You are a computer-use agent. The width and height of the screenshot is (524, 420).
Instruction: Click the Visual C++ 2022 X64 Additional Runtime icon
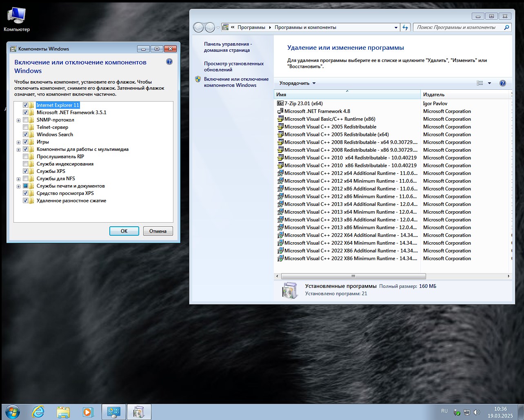(280, 235)
